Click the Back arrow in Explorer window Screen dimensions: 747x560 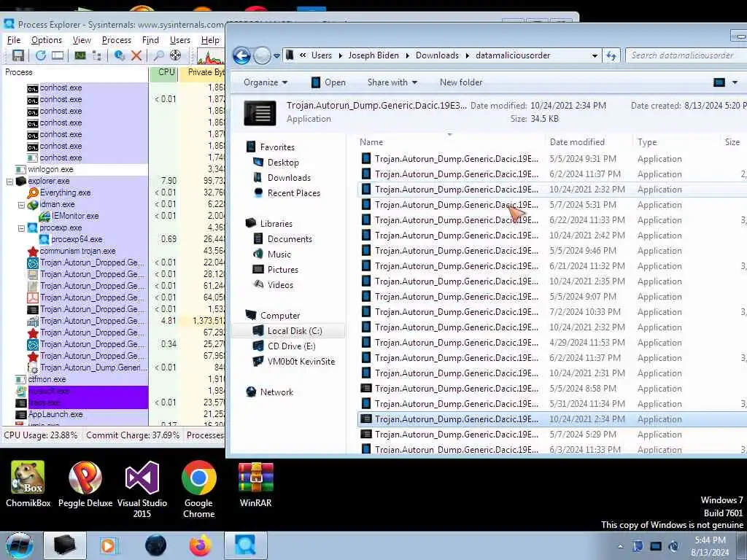[241, 55]
